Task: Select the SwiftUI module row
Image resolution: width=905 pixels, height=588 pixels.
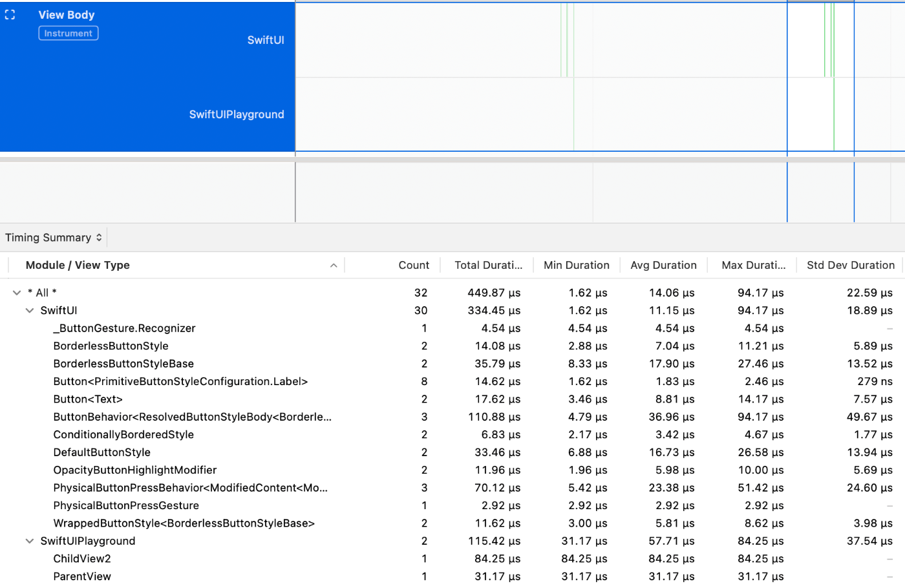Action: 452,311
